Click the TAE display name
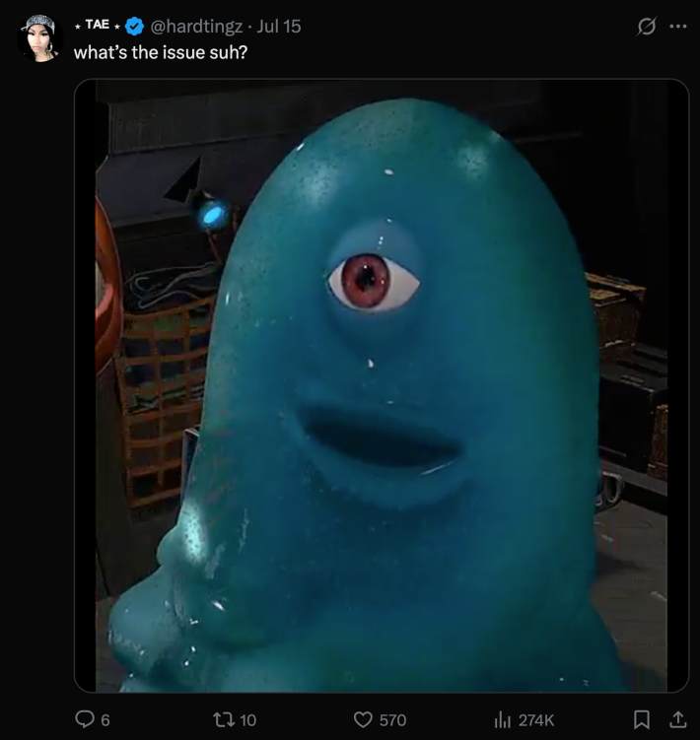The width and height of the screenshot is (700, 740). (x=97, y=27)
